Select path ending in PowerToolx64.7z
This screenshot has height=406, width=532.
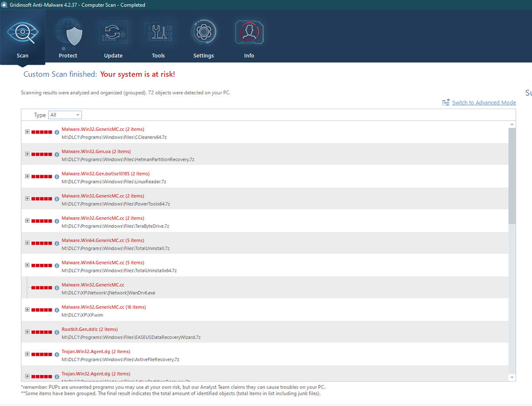coord(116,204)
